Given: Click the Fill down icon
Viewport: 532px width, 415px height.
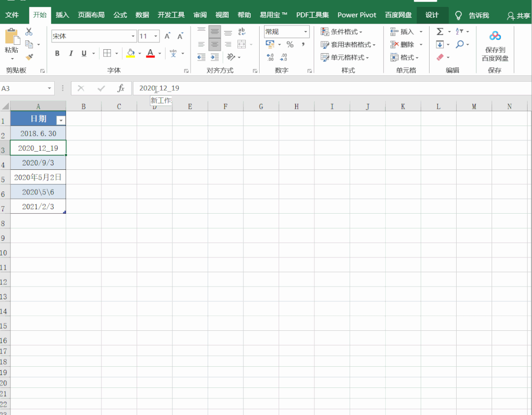Looking at the screenshot, I should click(x=440, y=44).
